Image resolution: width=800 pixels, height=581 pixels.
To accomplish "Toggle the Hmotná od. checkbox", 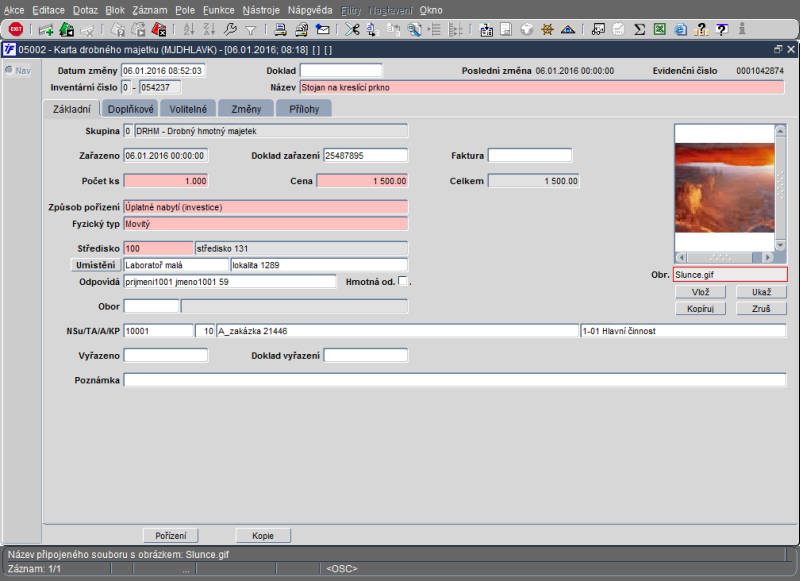I will click(403, 281).
